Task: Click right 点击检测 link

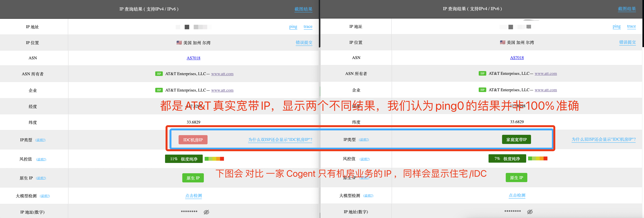Action: 517,196
